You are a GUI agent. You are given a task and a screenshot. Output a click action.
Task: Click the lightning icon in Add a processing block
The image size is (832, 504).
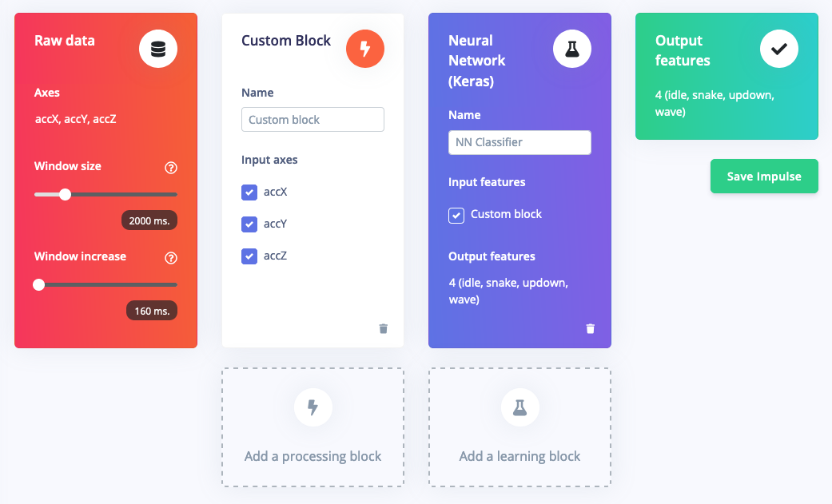313,407
